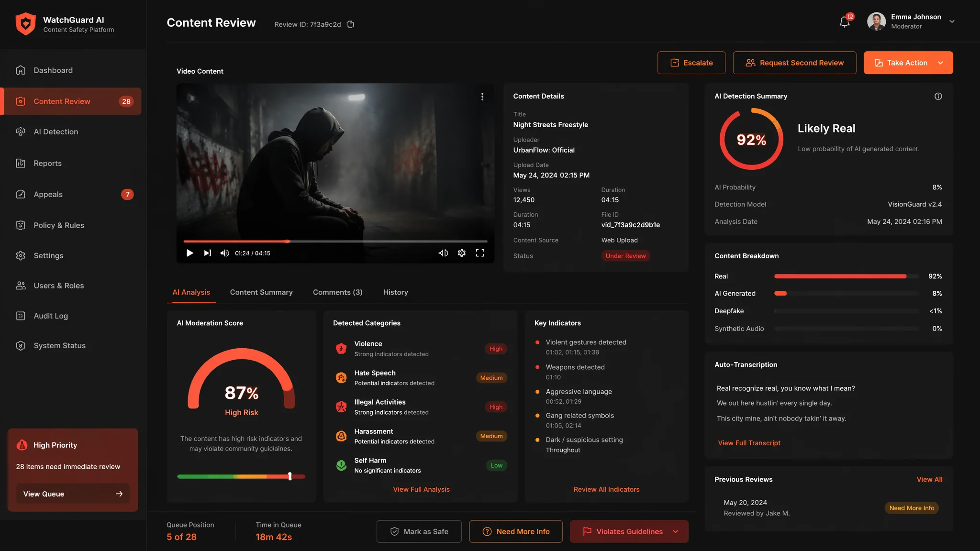The width and height of the screenshot is (980, 551).
Task: Click the 92% Likely Real circular gauge
Action: (x=751, y=139)
